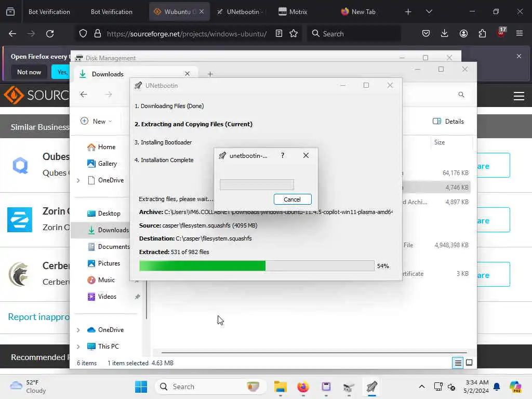Image resolution: width=532 pixels, height=399 pixels.
Task: Click the taskbar Search box
Action: coord(210,387)
